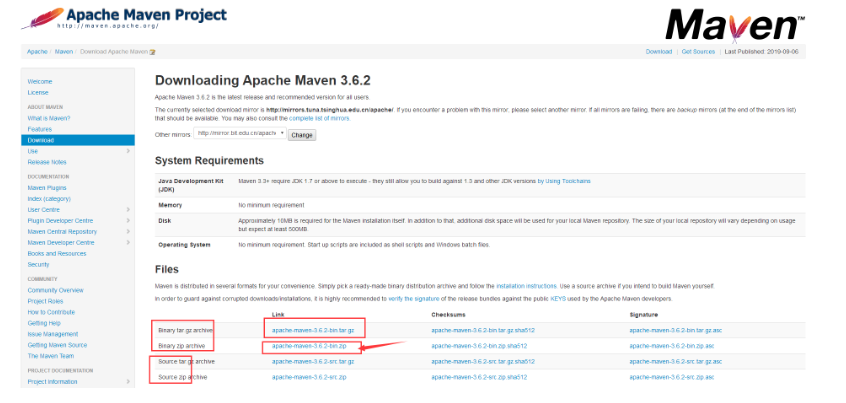
Task: Open apache-maven-3.6.2-src.zip.asc signature
Action: coord(672,377)
